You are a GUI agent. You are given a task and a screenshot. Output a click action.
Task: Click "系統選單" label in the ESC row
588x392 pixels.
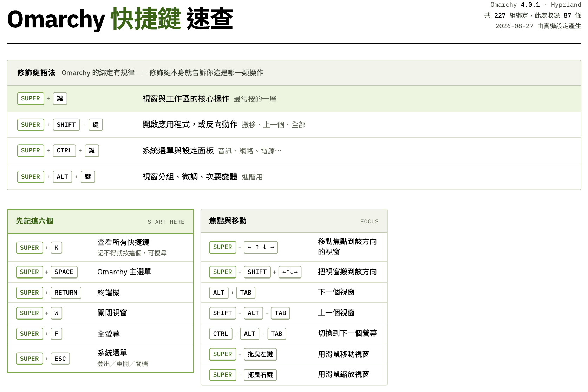point(112,353)
